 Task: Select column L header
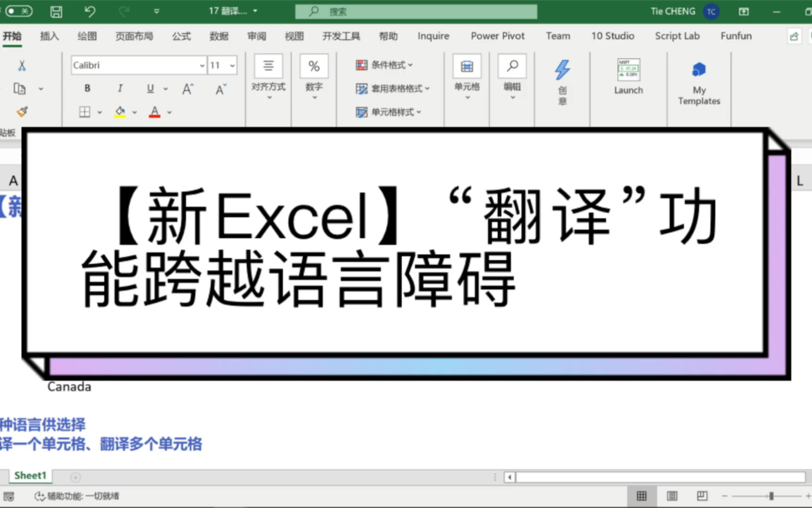pos(800,181)
